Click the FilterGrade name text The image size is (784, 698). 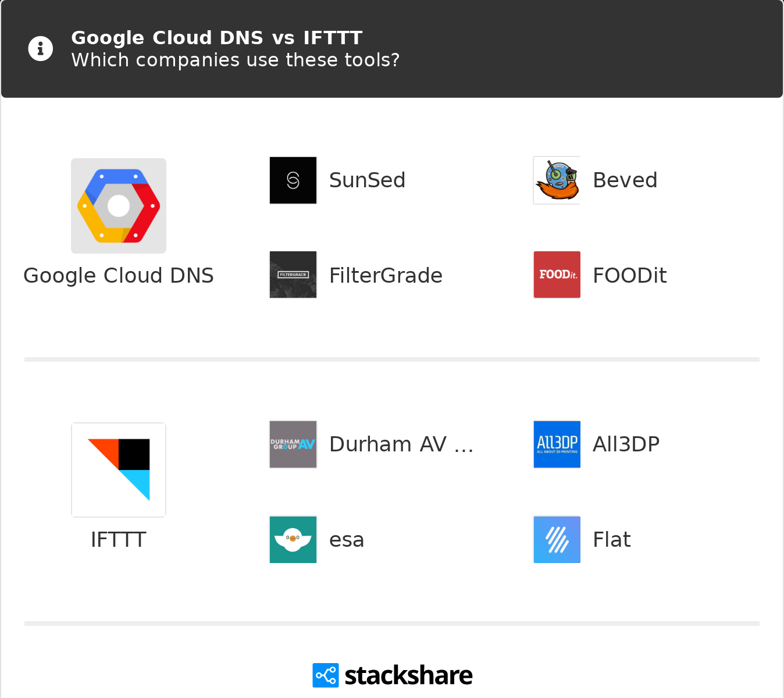point(386,276)
